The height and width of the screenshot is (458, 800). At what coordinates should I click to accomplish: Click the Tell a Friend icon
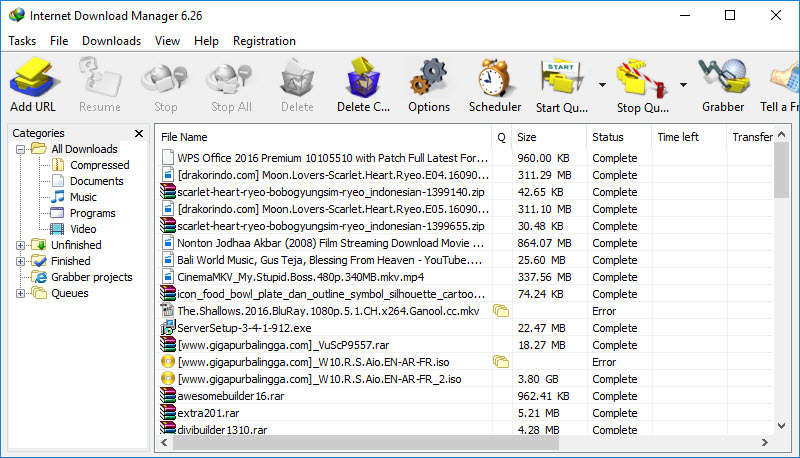[785, 78]
